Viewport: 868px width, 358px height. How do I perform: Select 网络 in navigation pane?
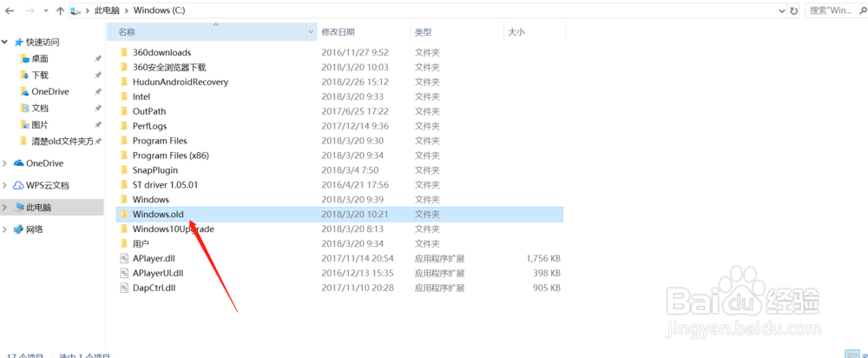pyautogui.click(x=35, y=229)
